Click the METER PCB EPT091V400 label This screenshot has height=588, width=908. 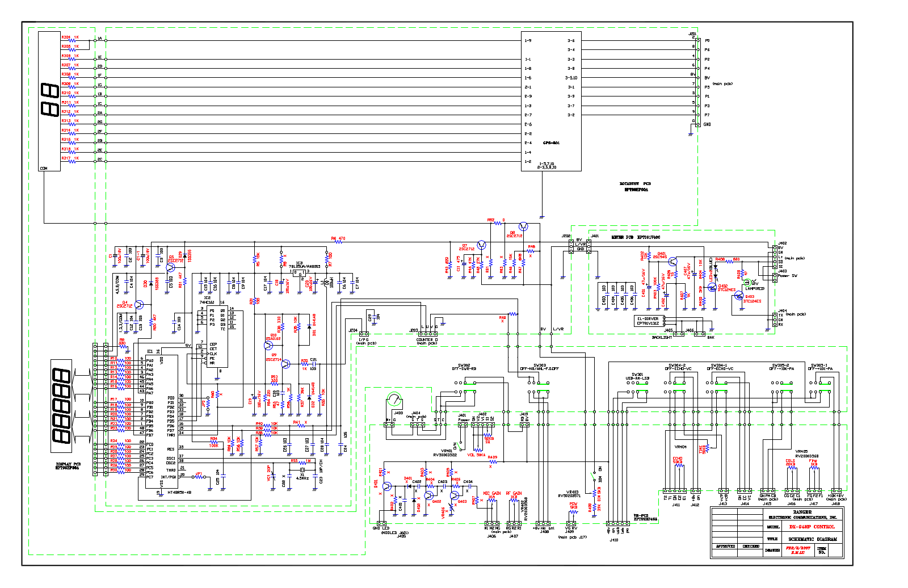point(636,237)
